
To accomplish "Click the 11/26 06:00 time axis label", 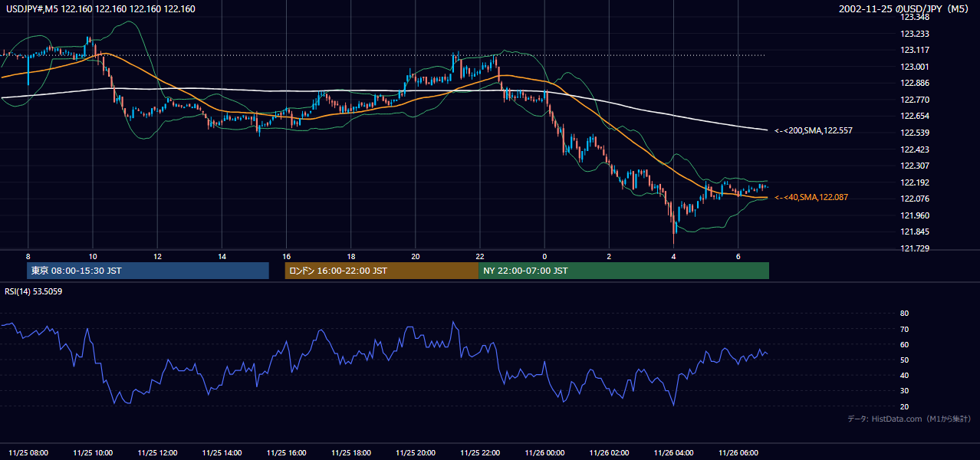I will 738,453.
